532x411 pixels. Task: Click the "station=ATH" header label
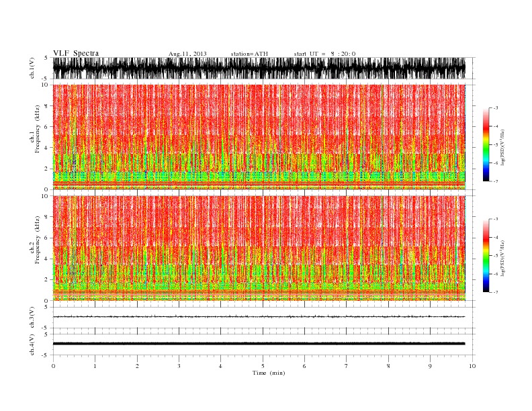[x=249, y=54]
